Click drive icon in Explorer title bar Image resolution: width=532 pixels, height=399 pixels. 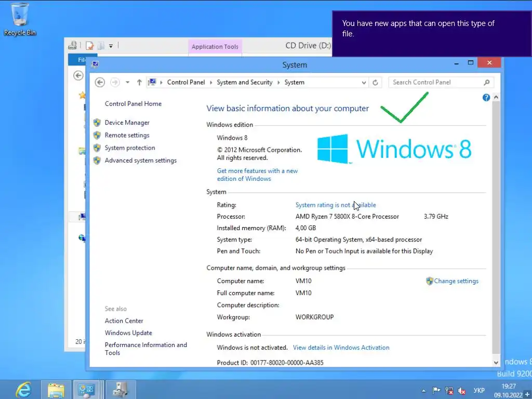[72, 45]
